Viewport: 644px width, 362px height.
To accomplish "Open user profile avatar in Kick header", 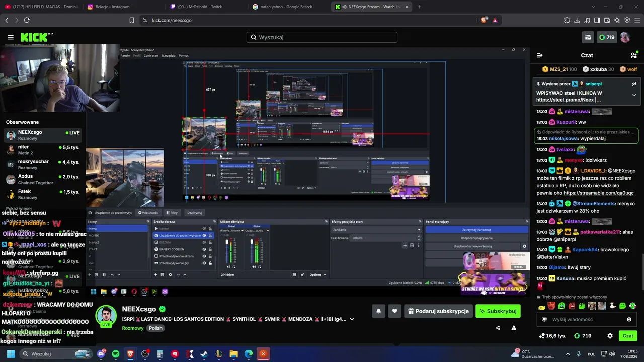I will click(x=625, y=37).
